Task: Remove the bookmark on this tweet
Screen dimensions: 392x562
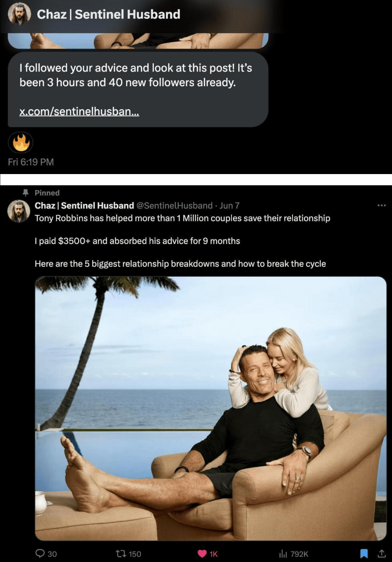Action: [364, 553]
